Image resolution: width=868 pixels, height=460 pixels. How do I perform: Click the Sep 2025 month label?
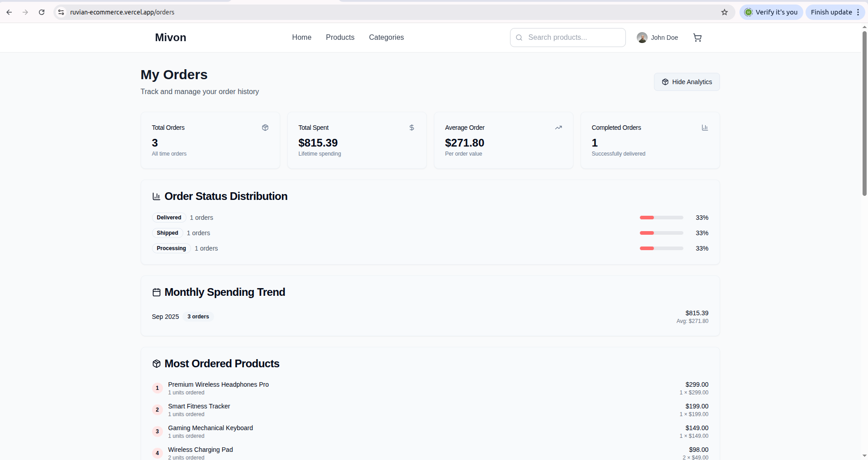click(x=166, y=317)
